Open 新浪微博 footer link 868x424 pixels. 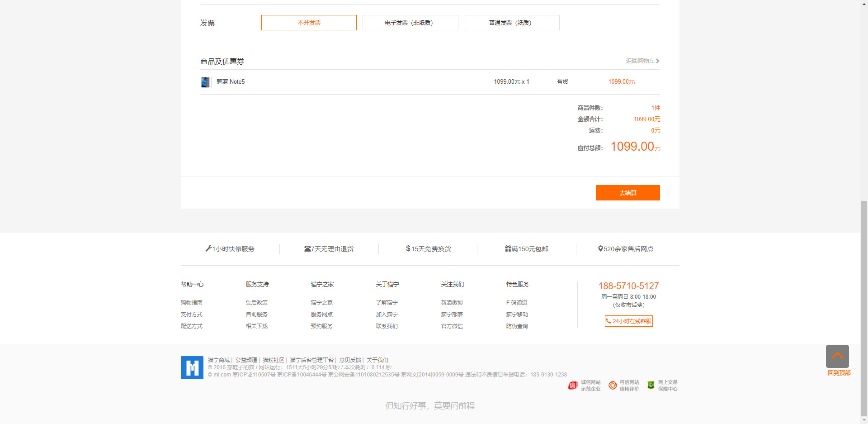pos(452,303)
